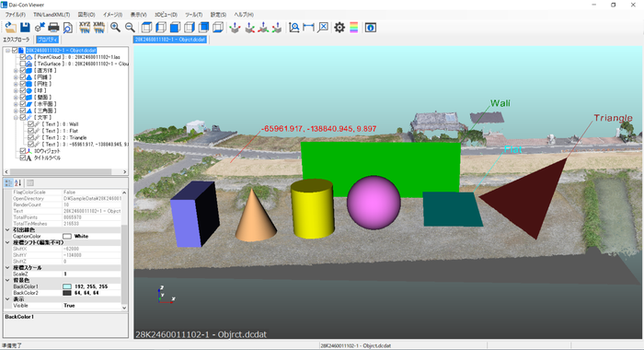Viewport: 644px width, 350px height.
Task: Click the ScaleZ value field
Action: [x=92, y=274]
